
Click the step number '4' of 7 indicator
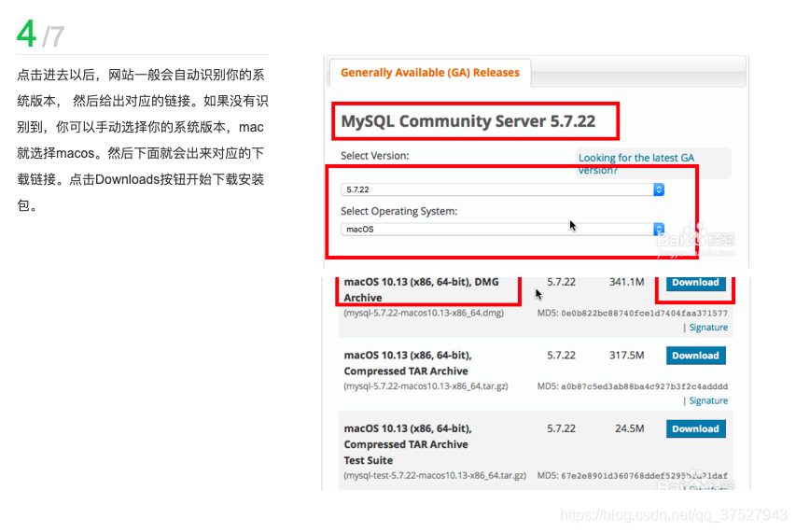(27, 34)
